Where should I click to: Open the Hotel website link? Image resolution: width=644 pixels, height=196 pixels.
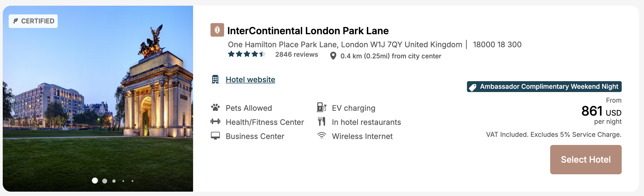(250, 80)
